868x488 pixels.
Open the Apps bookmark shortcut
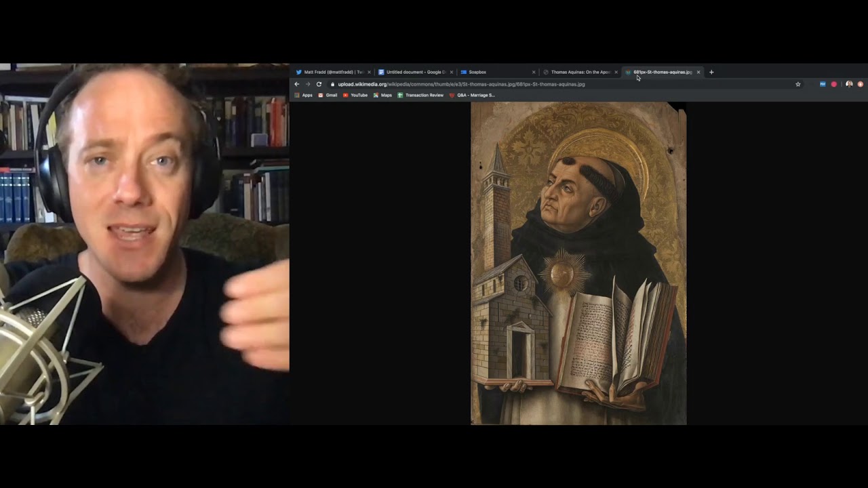tap(303, 95)
